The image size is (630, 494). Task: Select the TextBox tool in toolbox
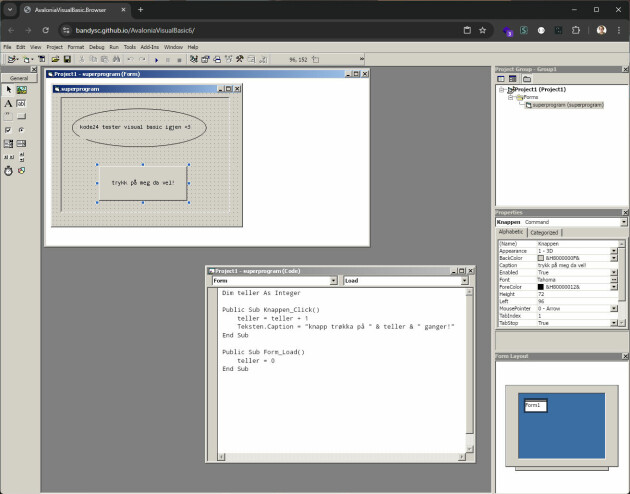pyautogui.click(x=22, y=104)
